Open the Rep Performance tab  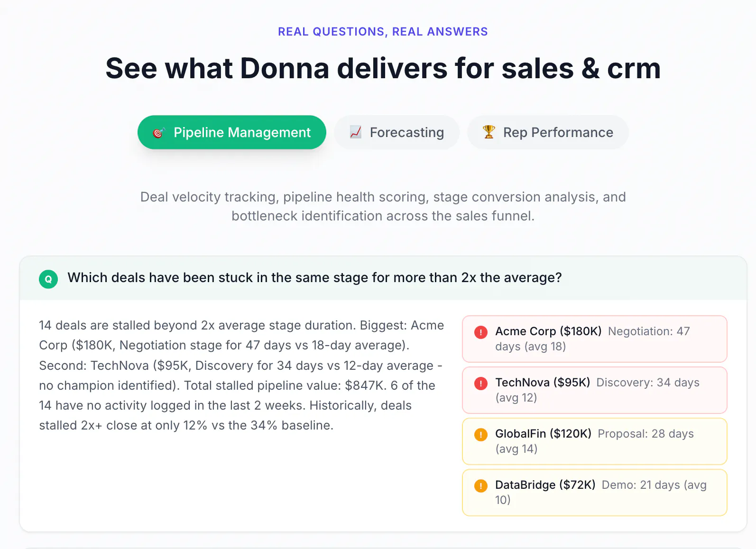tap(548, 132)
